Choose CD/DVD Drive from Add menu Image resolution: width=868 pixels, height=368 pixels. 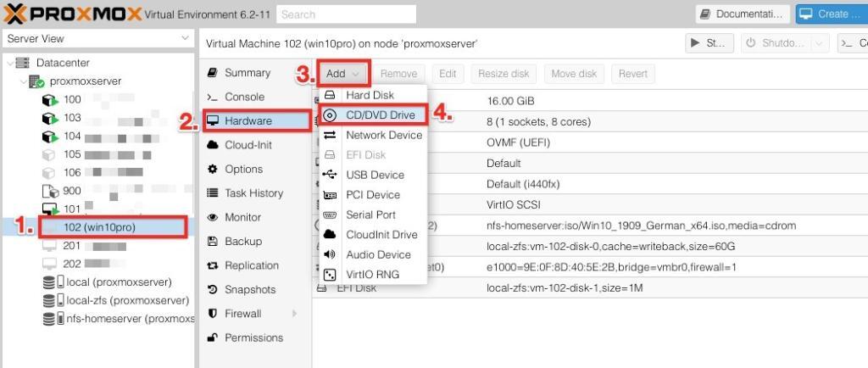[373, 115]
